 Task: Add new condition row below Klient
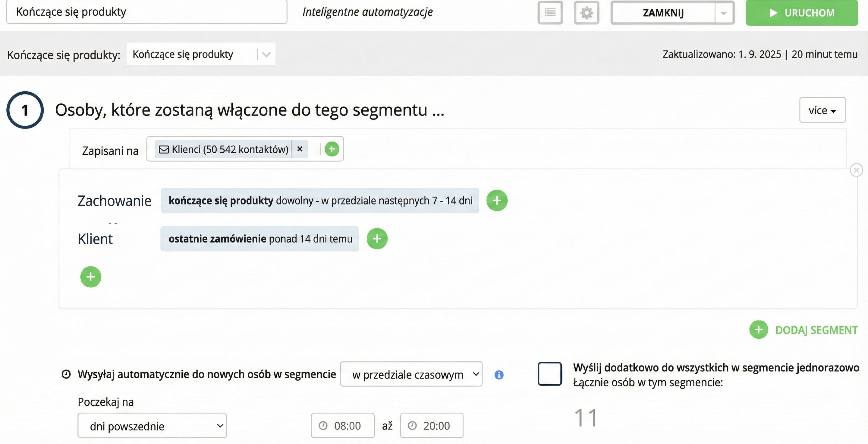point(91,277)
